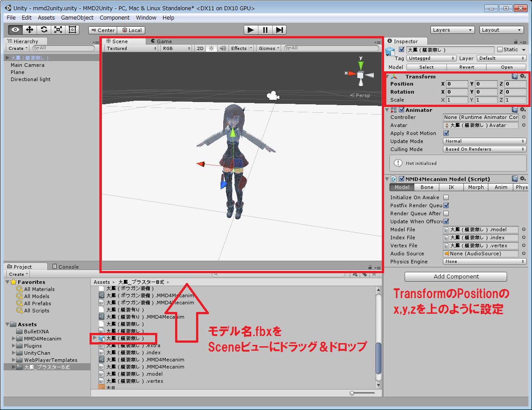
Task: Click the Add Component button
Action: (x=456, y=277)
